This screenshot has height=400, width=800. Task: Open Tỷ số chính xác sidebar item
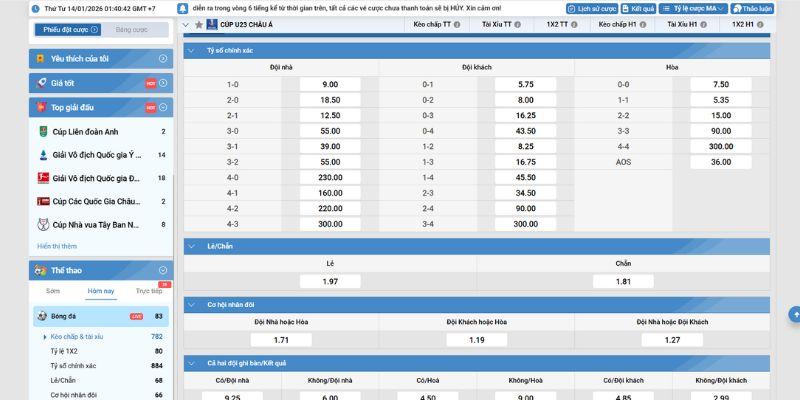pyautogui.click(x=73, y=366)
